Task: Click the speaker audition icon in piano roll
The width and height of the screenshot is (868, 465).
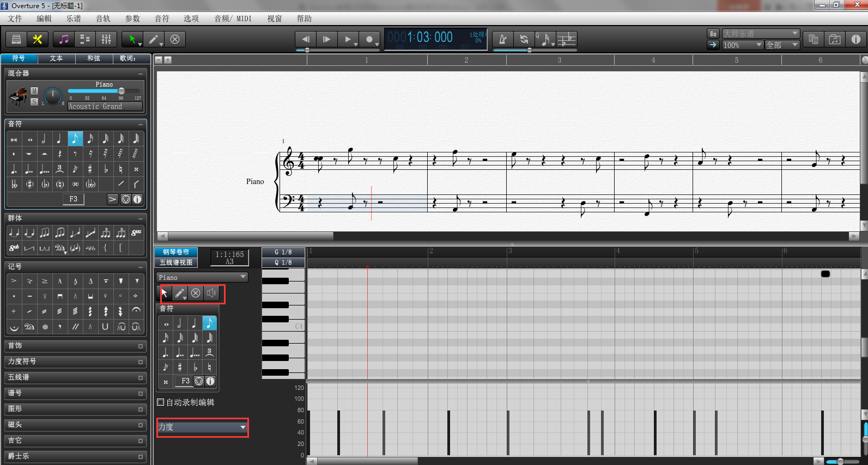Action: coord(211,293)
